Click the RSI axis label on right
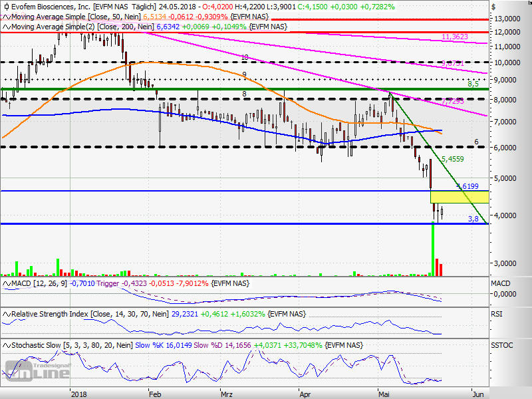 click(496, 314)
